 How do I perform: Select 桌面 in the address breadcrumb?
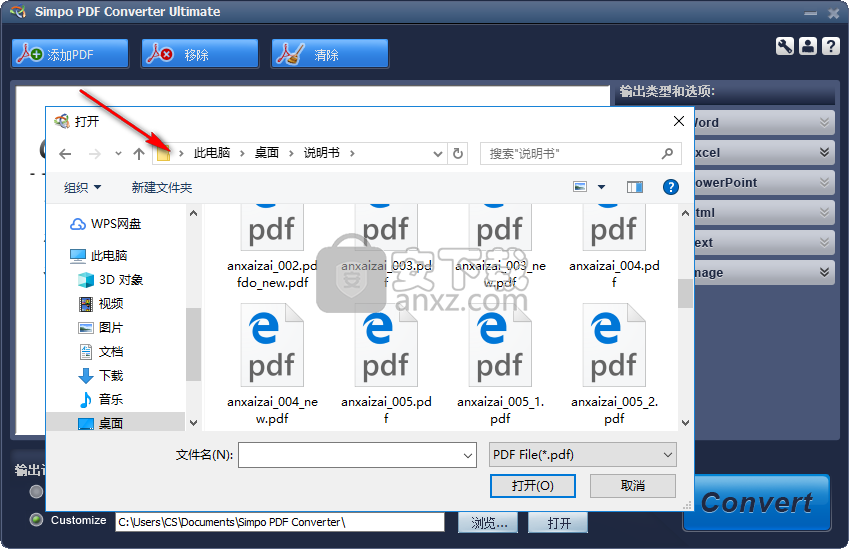tap(267, 153)
